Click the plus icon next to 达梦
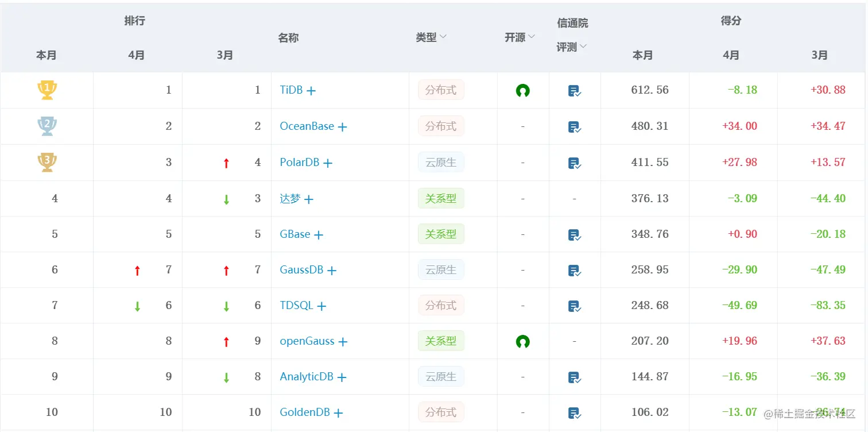Viewport: 868px width, 432px height. pos(309,199)
